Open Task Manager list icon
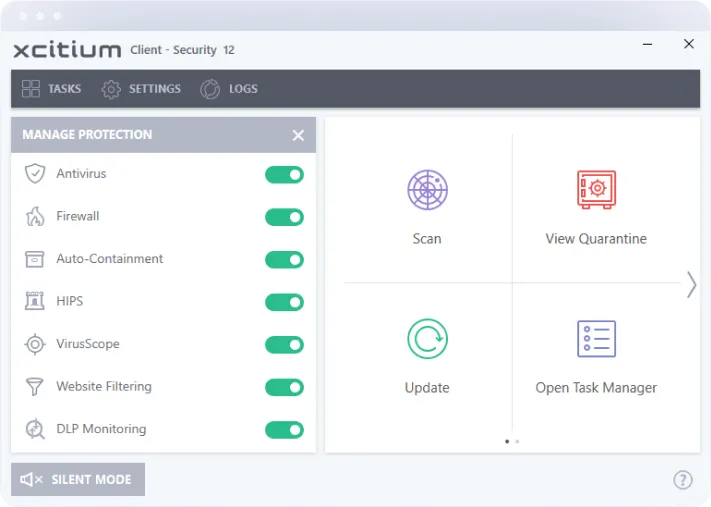The height and width of the screenshot is (507, 711). 596,339
